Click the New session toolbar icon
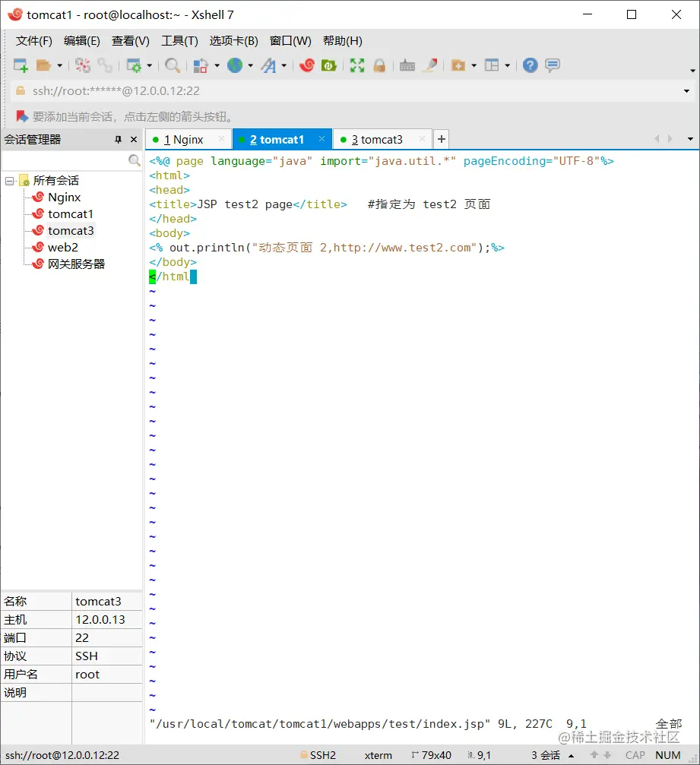Image resolution: width=700 pixels, height=765 pixels. point(21,65)
